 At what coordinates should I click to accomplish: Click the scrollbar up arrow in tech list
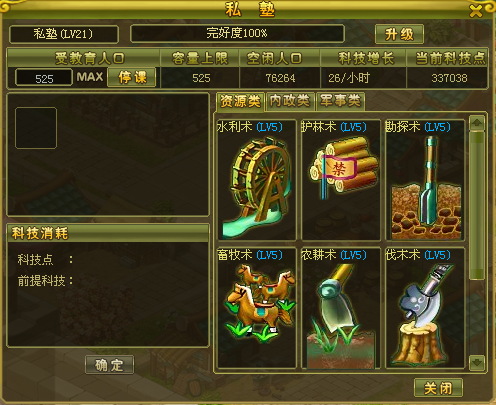tap(477, 123)
